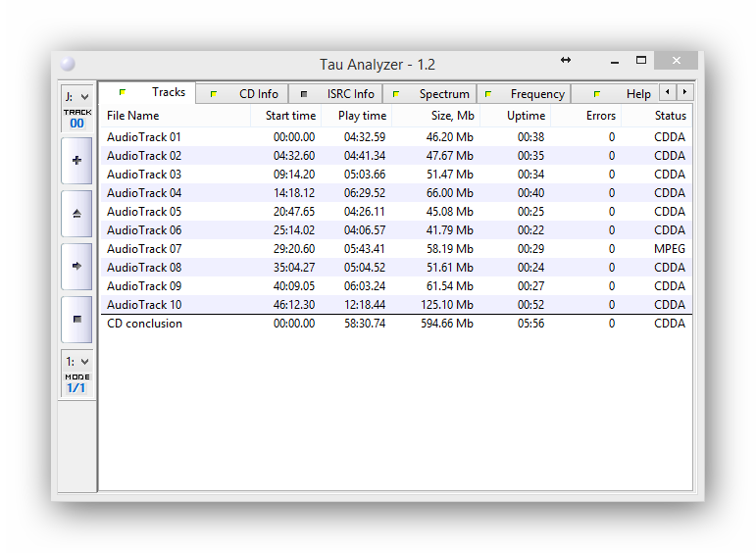
Task: Sort by Uptime column header
Action: (x=515, y=116)
